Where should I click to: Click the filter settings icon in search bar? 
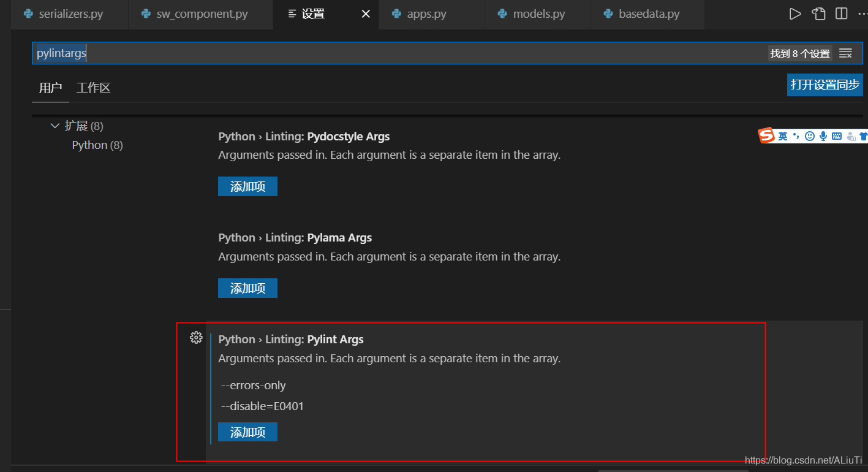pos(845,53)
